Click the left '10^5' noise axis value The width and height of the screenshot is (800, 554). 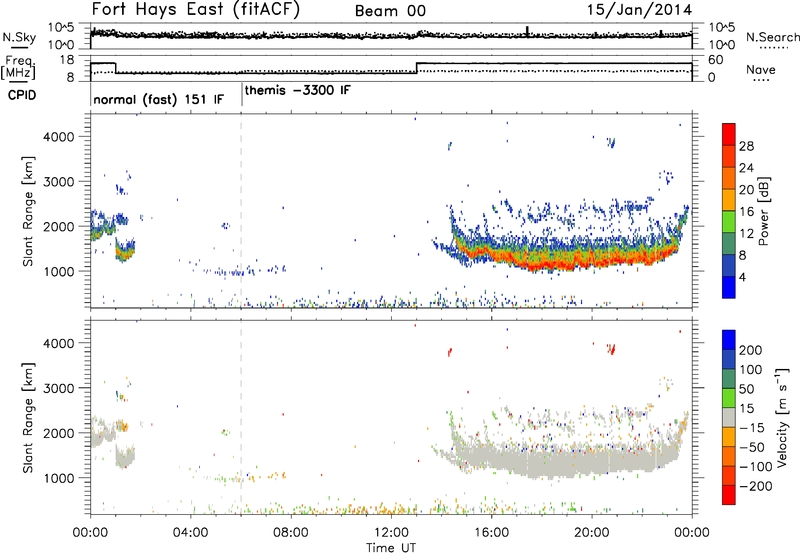(x=61, y=28)
